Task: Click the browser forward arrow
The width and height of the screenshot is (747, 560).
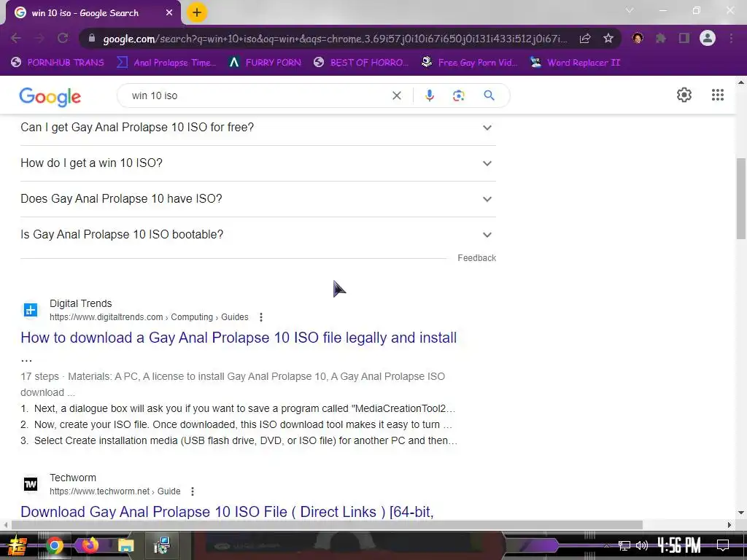Action: 39,38
